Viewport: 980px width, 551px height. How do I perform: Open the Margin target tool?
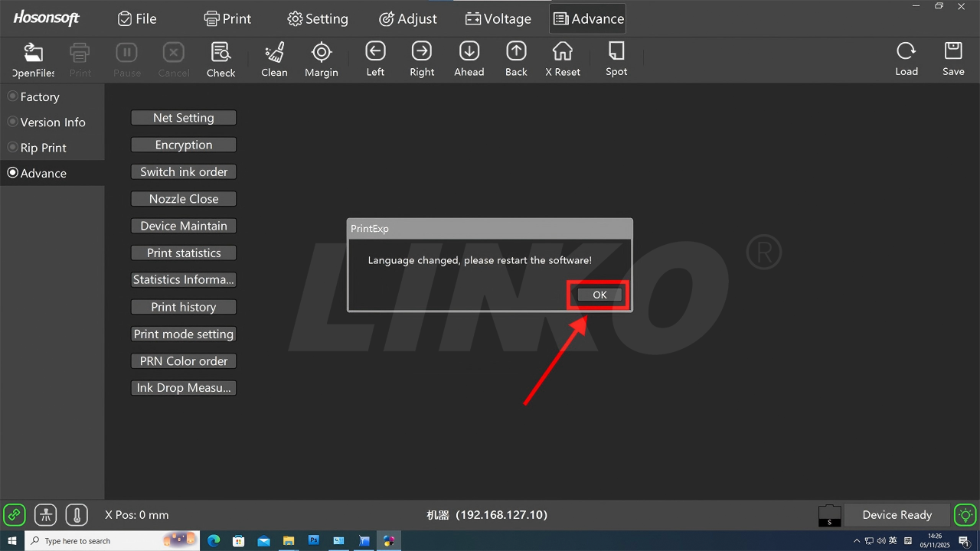(x=321, y=52)
